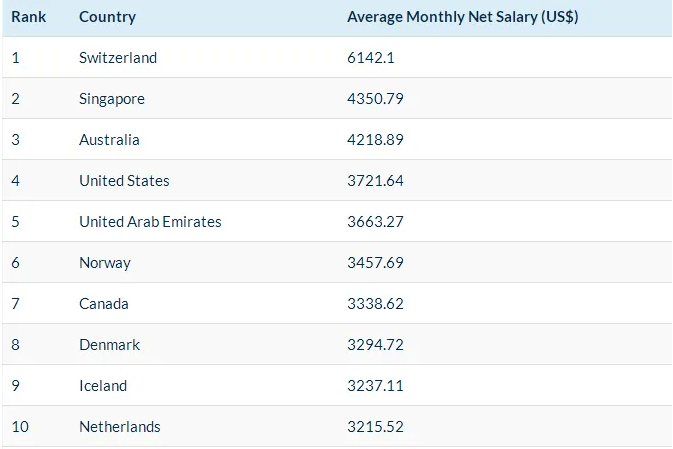Select the Australia row country cell
Viewport: 673px width, 449px height.
pyautogui.click(x=109, y=140)
